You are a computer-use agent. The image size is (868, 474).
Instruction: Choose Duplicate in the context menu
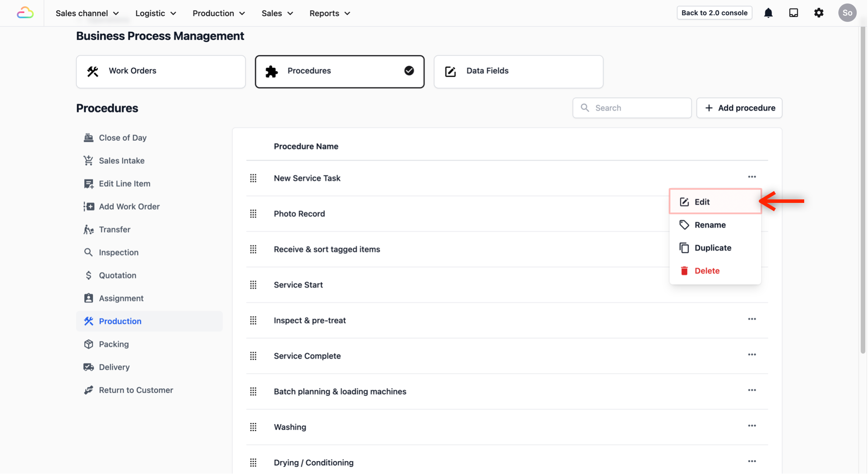coord(712,248)
